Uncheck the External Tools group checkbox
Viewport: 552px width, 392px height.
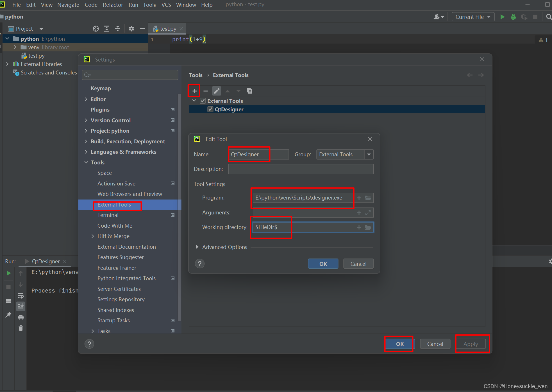203,101
